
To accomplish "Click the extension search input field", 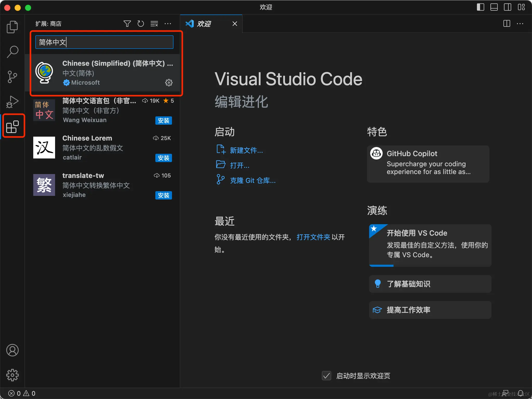I will tap(104, 42).
